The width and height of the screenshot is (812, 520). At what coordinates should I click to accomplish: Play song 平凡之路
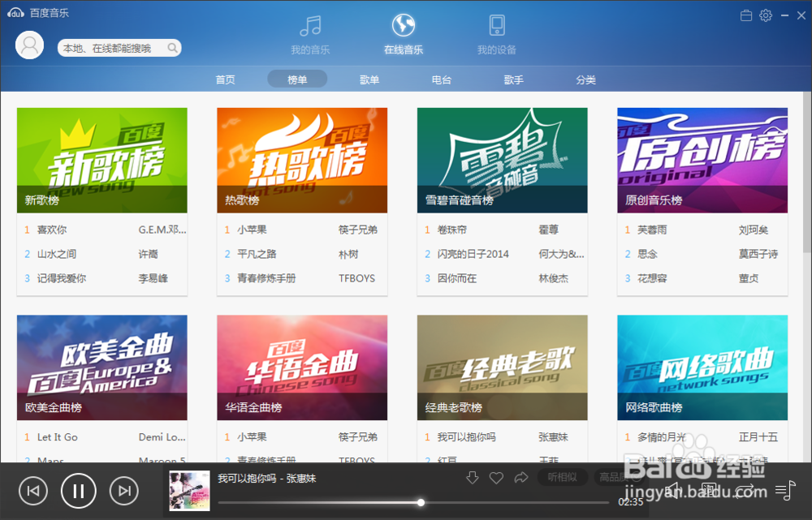[x=257, y=254]
